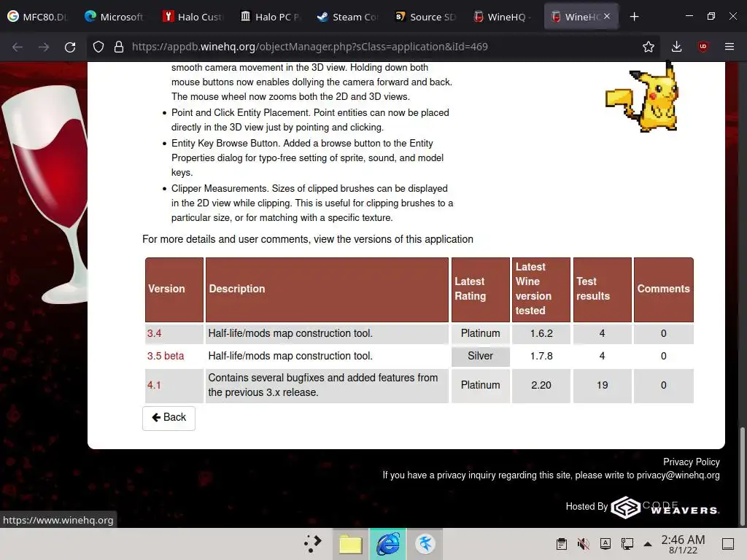The height and width of the screenshot is (560, 747).
Task: Switch to the Microsoft tab
Action: 115,17
